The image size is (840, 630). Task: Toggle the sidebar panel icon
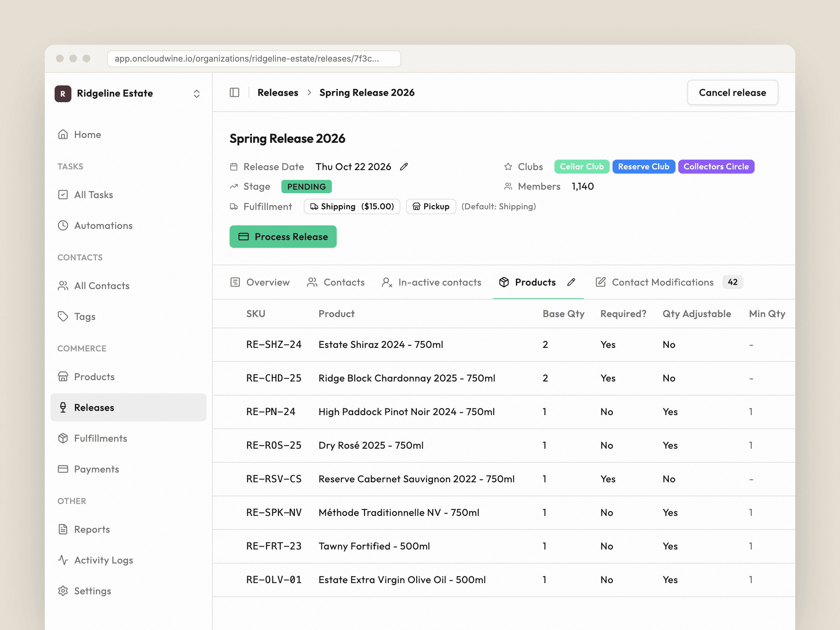pyautogui.click(x=234, y=93)
